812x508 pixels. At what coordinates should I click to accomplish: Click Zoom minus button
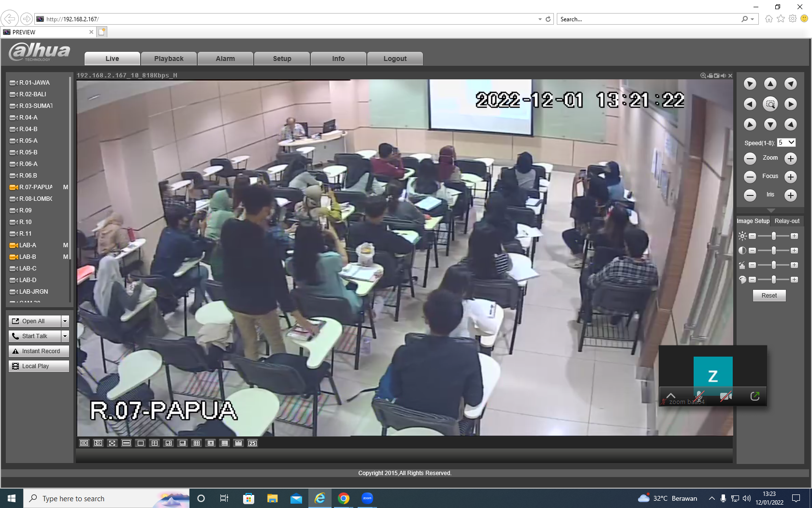tap(750, 158)
